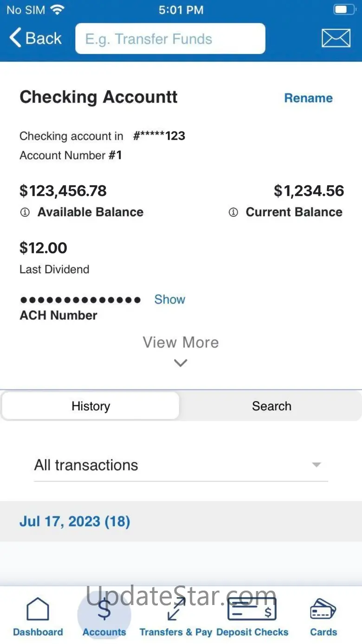Click the Rename link
This screenshot has height=644, width=362.
(x=308, y=98)
